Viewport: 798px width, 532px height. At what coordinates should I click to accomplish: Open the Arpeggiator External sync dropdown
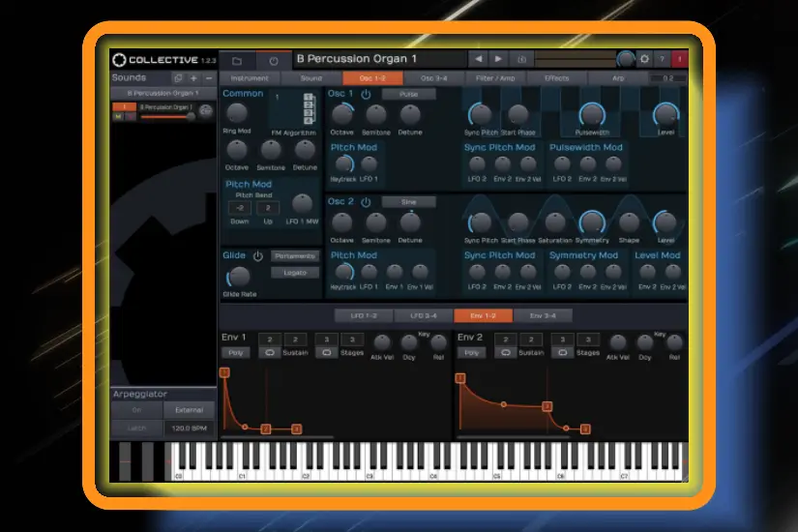coord(190,410)
